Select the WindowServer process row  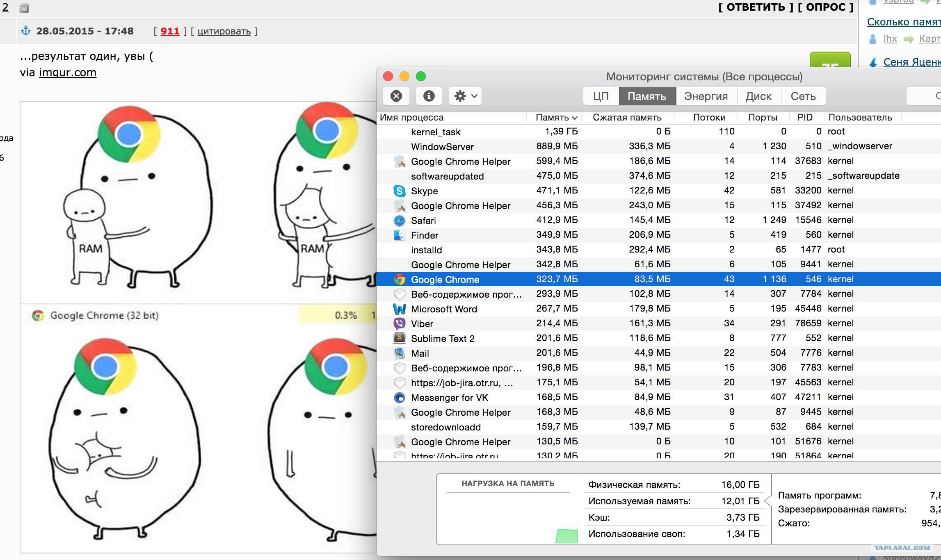[659, 146]
